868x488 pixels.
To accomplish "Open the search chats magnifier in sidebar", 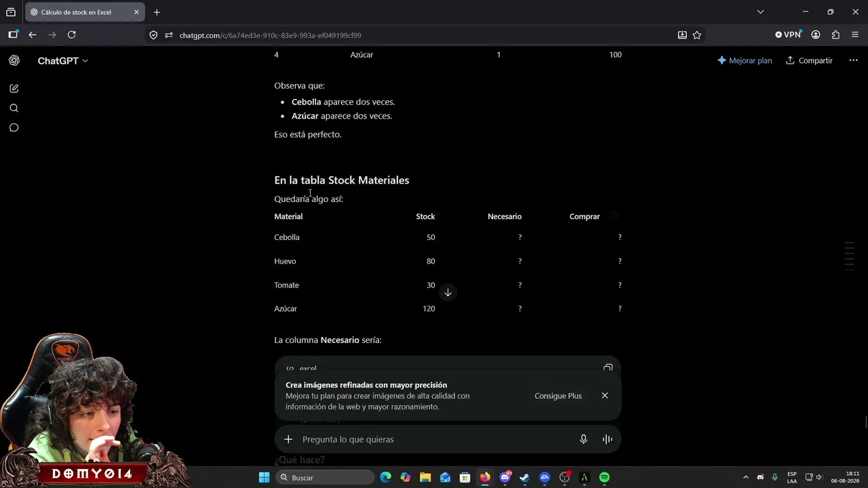I will pos(14,108).
